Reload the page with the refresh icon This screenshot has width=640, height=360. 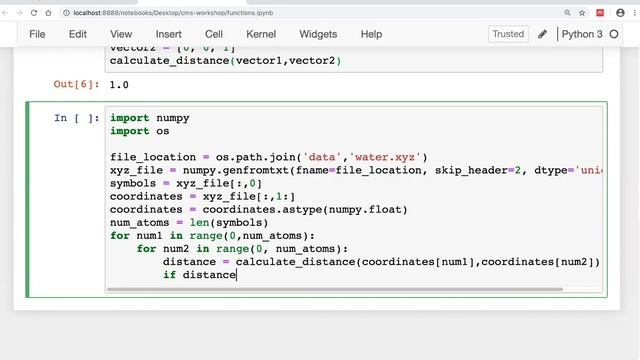click(x=34, y=13)
